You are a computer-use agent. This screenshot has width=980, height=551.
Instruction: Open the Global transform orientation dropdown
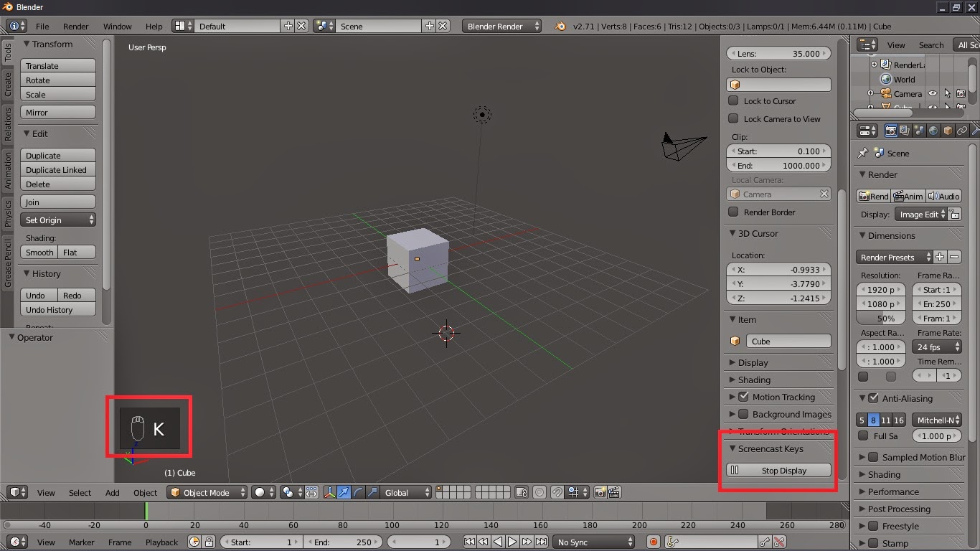coord(406,492)
